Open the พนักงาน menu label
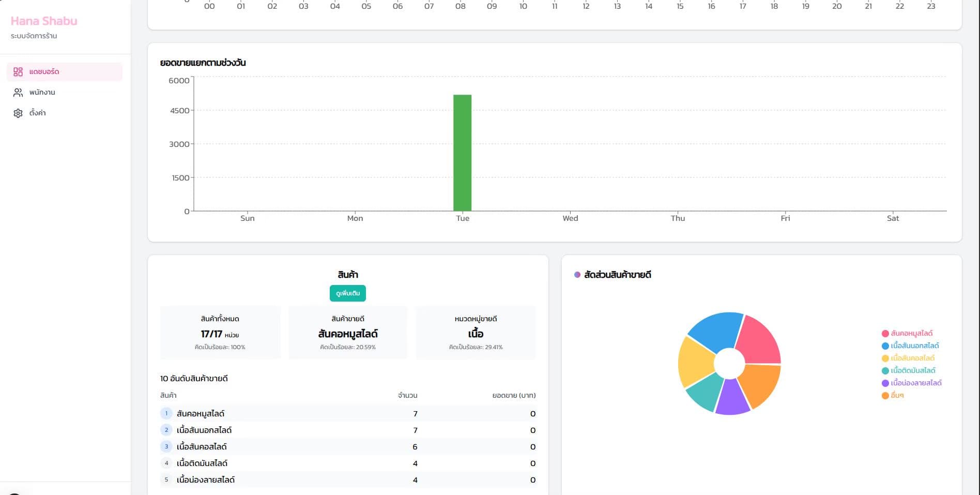The height and width of the screenshot is (495, 980). (x=42, y=93)
